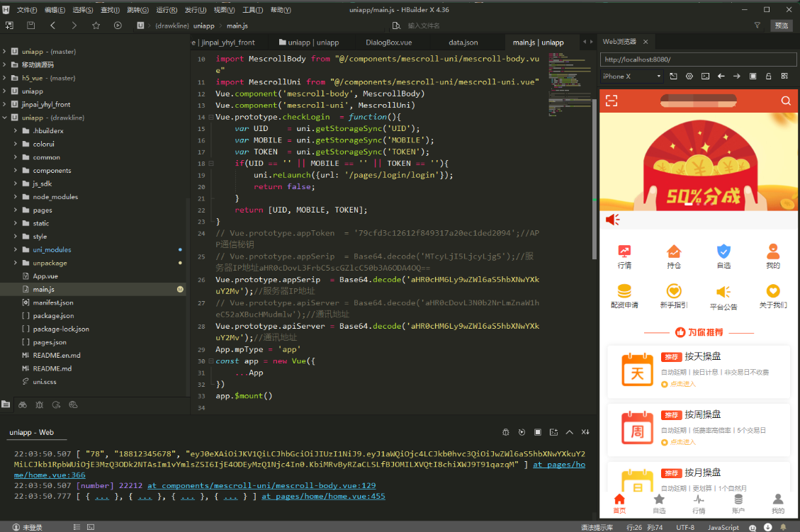Click the run play icon in toolbar
This screenshot has height=532, width=800.
click(118, 26)
